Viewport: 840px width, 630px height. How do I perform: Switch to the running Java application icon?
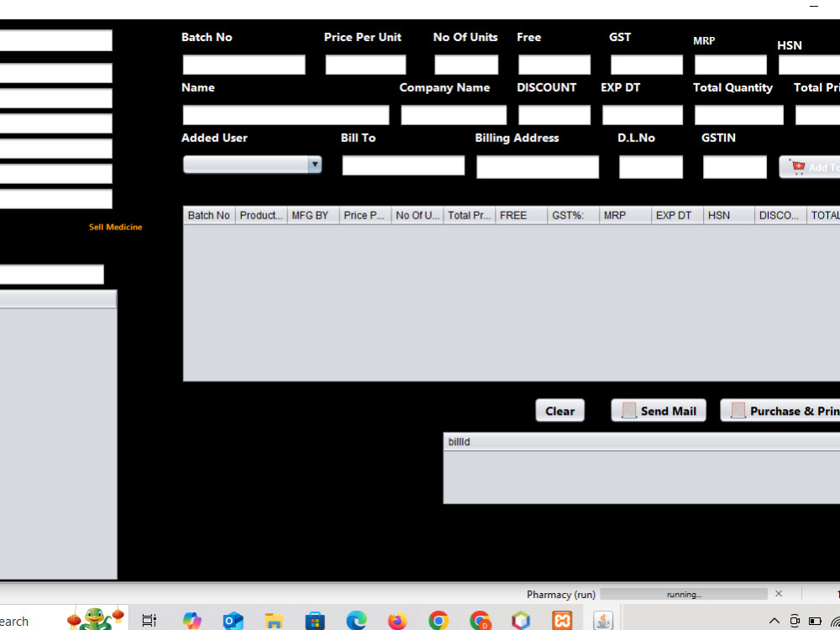pos(603,621)
